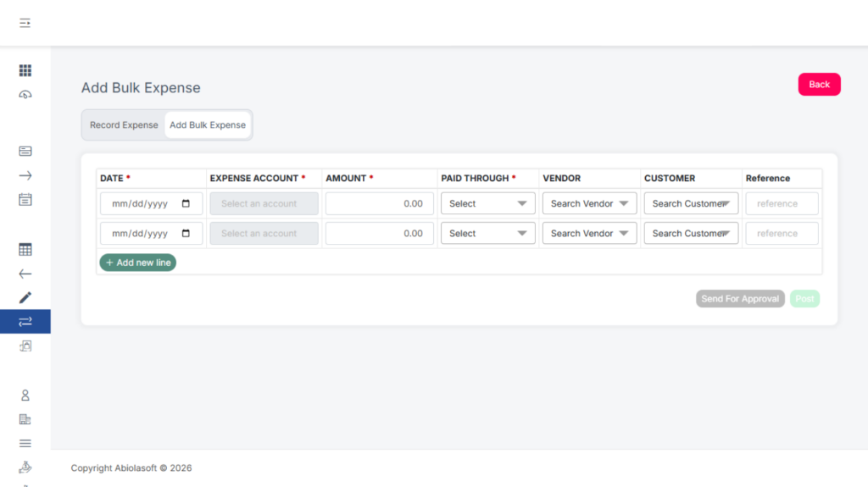Open the dashboard gauge icon in sidebar
This screenshot has height=487, width=868.
pos(25,95)
